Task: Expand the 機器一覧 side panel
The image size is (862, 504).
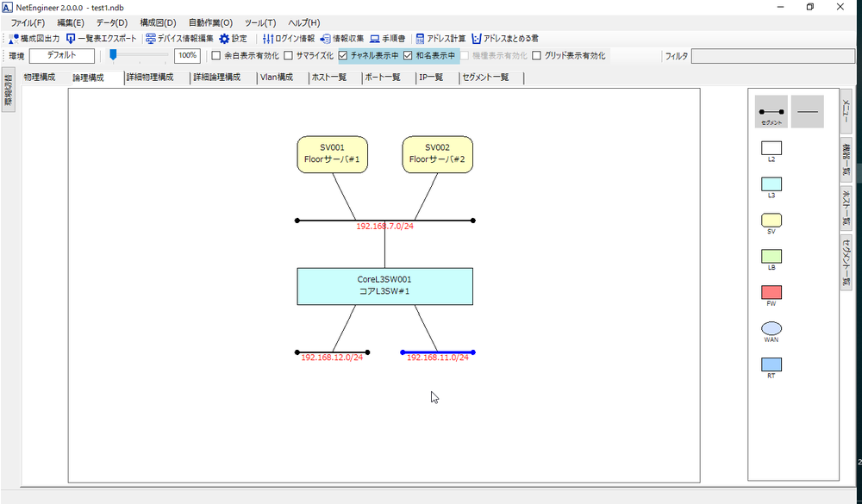Action: point(846,160)
